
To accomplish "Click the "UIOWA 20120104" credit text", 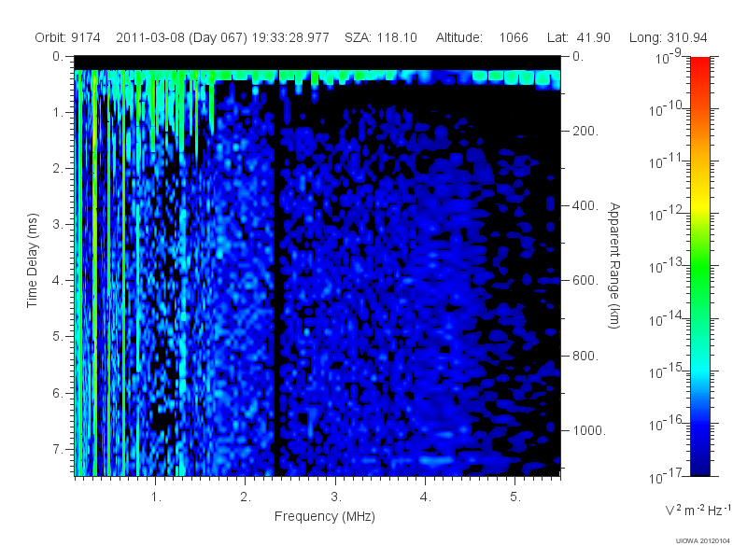I will [702, 541].
